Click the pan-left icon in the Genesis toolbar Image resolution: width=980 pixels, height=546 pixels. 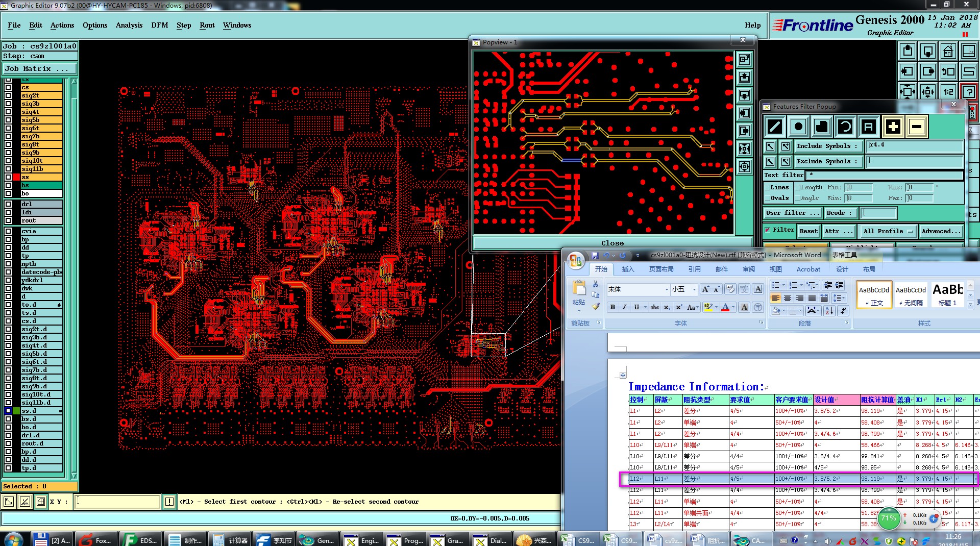coord(907,71)
